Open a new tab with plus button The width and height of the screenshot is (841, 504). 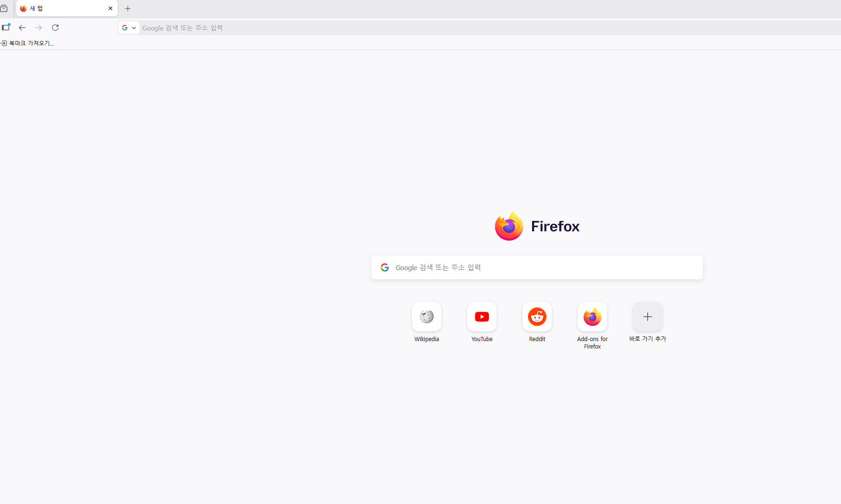tap(128, 8)
